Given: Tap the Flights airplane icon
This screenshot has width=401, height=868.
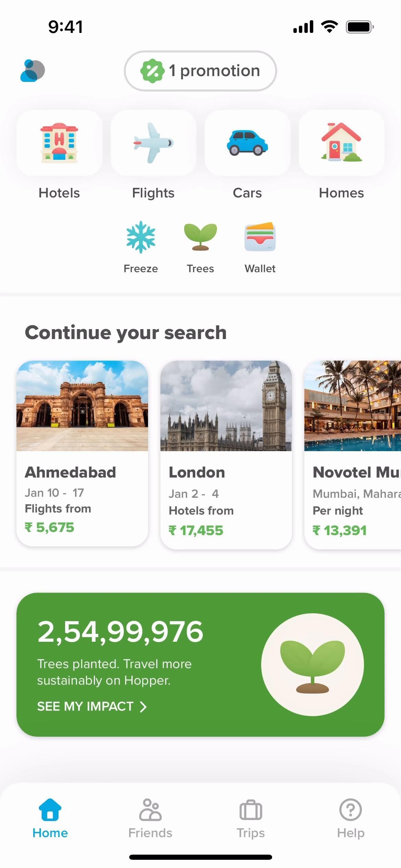Looking at the screenshot, I should point(153,143).
